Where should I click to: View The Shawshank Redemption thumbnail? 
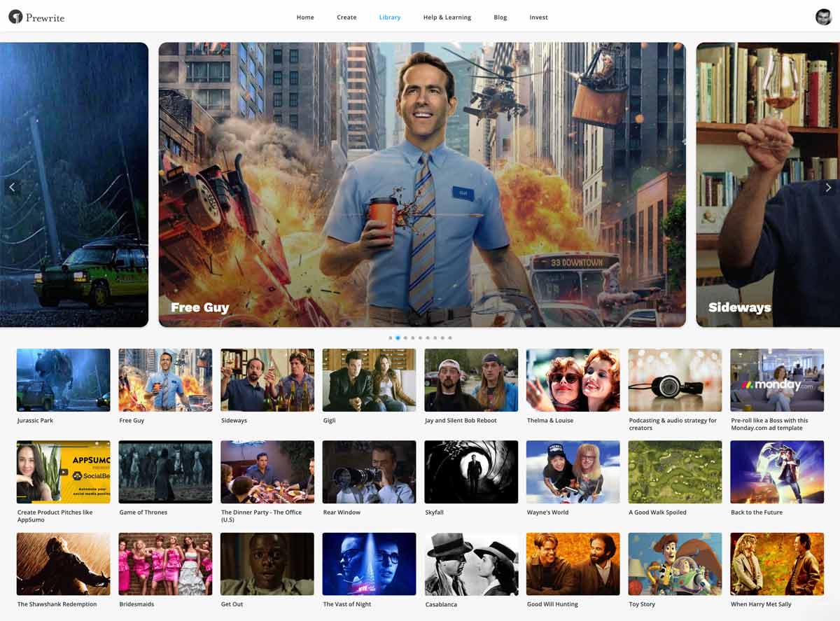[63, 564]
